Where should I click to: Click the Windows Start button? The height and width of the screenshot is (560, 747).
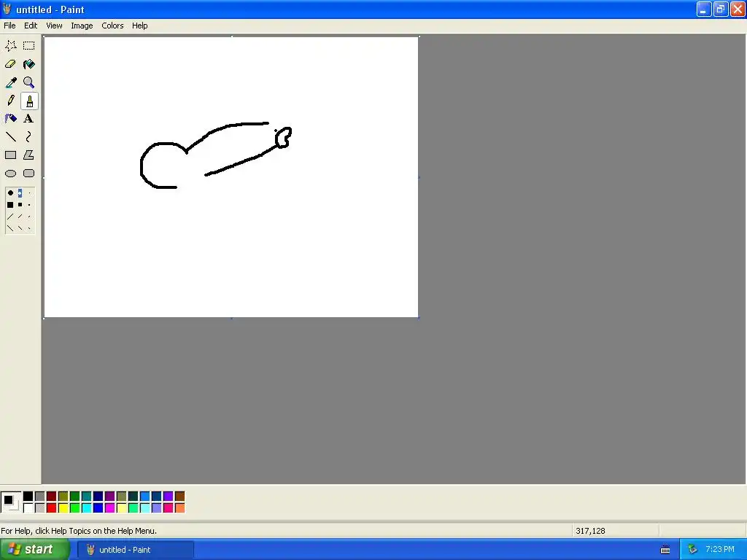point(35,550)
